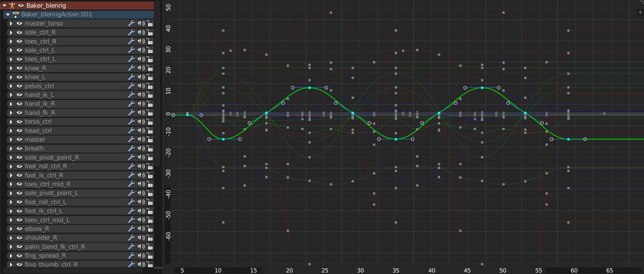Collapse the Baker_blenrig object channel
The image size is (644, 274).
[5, 5]
